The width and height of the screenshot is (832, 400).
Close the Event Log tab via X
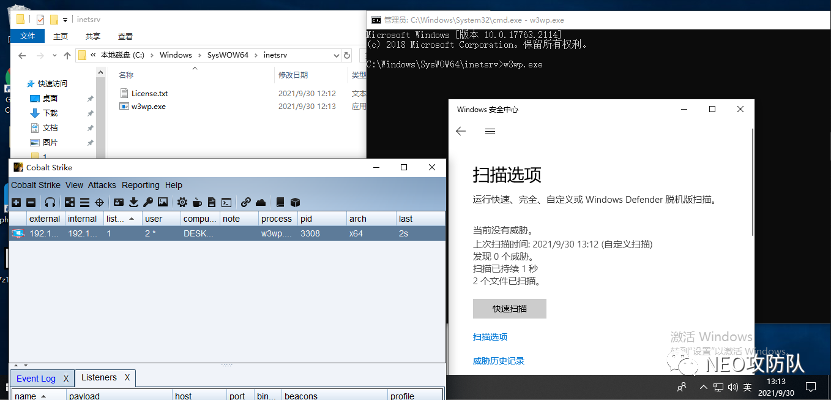(66, 378)
